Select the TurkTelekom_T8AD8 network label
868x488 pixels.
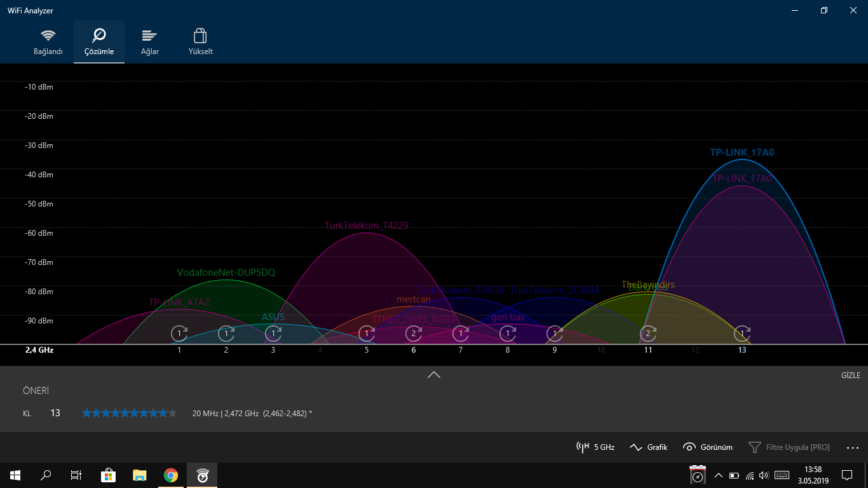click(x=461, y=290)
